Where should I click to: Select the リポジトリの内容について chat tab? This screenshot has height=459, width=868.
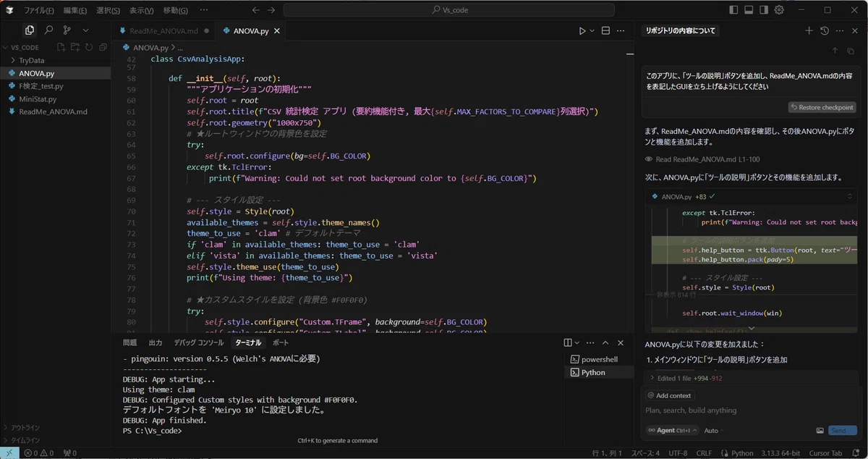(x=681, y=31)
